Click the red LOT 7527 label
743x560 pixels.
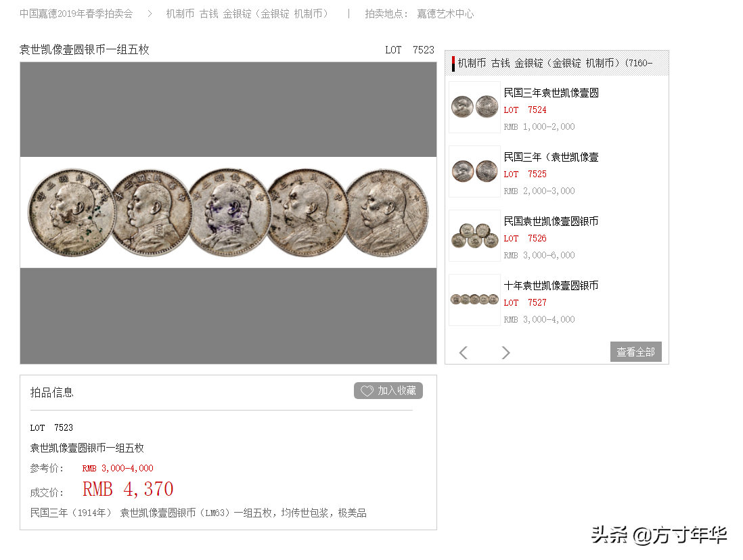tap(525, 302)
